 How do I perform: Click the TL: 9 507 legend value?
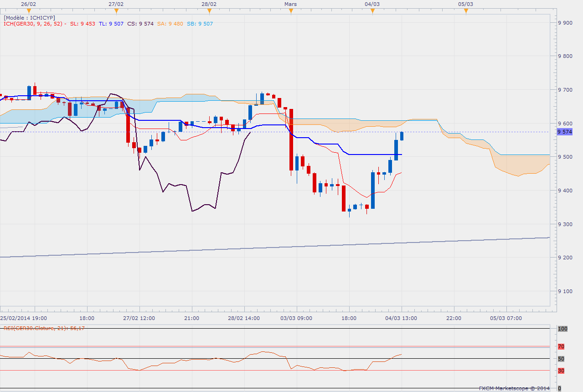coord(111,24)
